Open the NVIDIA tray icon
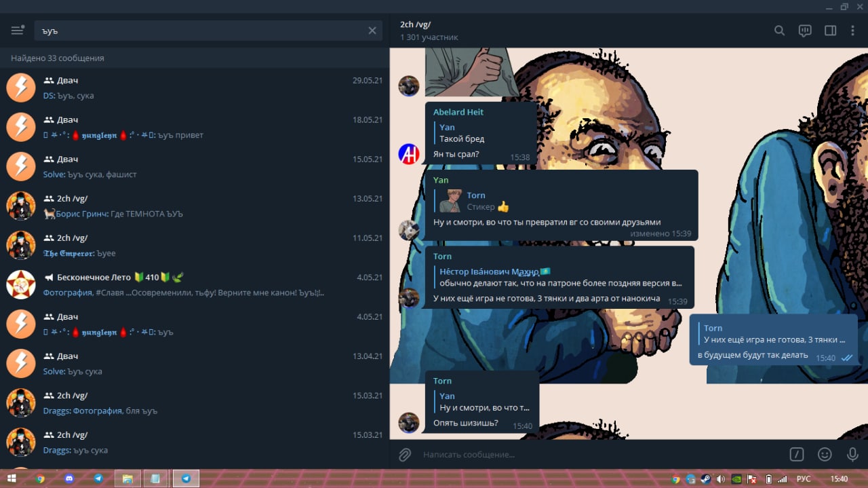 [x=736, y=478]
